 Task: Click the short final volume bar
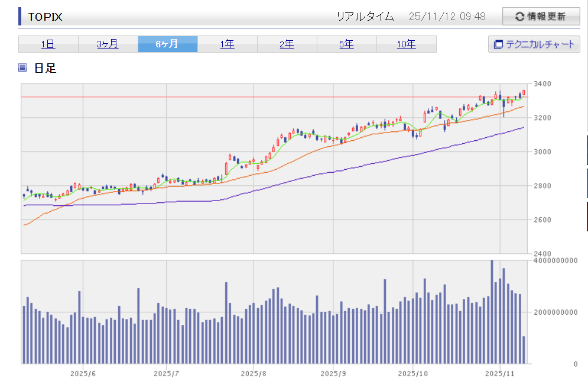(524, 350)
